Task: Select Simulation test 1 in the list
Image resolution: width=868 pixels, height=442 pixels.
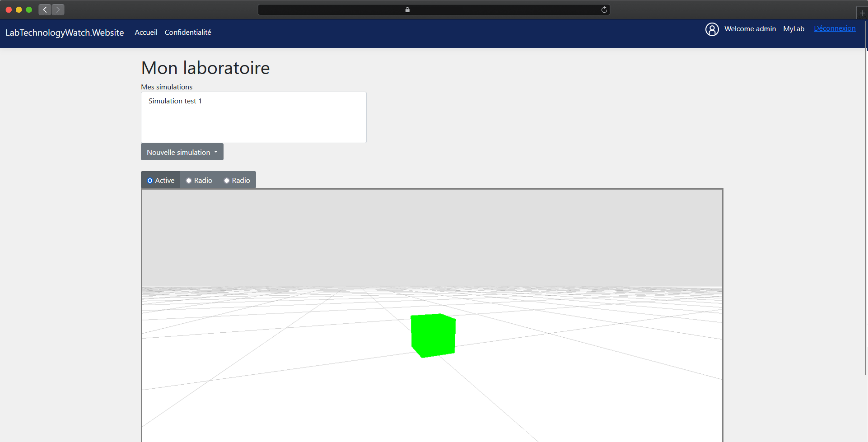Action: pos(175,101)
